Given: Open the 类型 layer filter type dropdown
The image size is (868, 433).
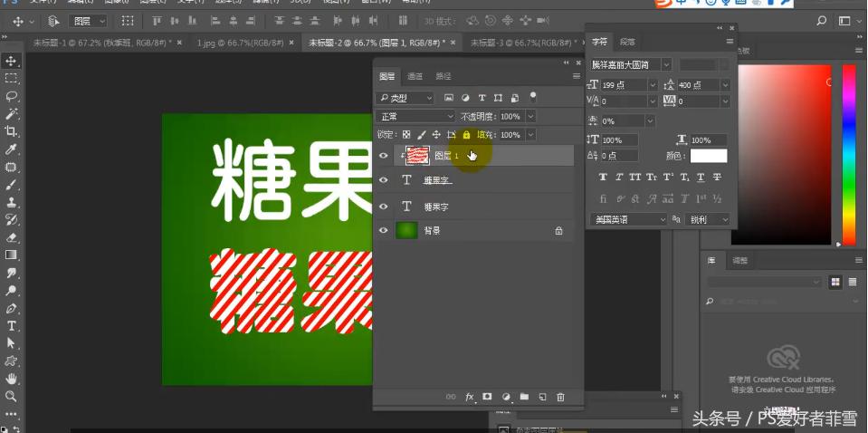Looking at the screenshot, I should (405, 98).
